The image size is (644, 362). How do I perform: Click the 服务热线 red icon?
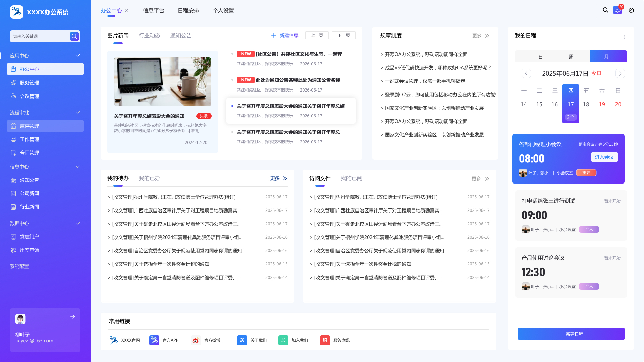(325, 340)
